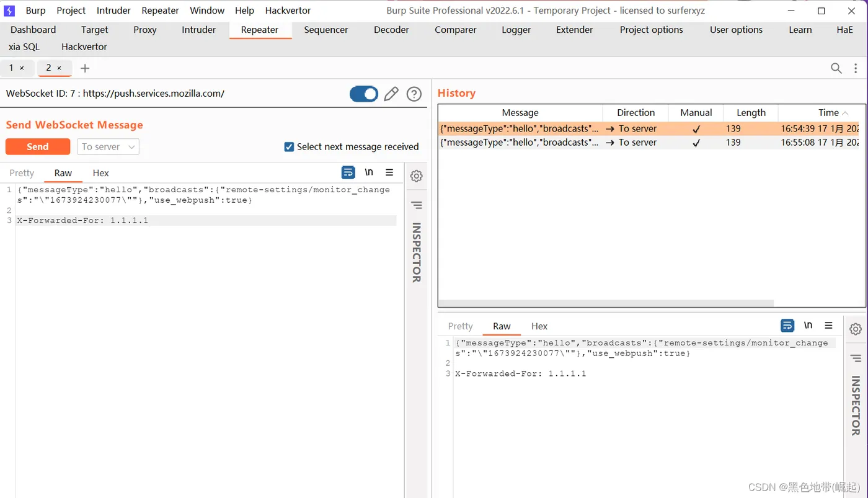Image resolution: width=868 pixels, height=498 pixels.
Task: Open the three-dot options menu in Repeater
Action: 856,68
